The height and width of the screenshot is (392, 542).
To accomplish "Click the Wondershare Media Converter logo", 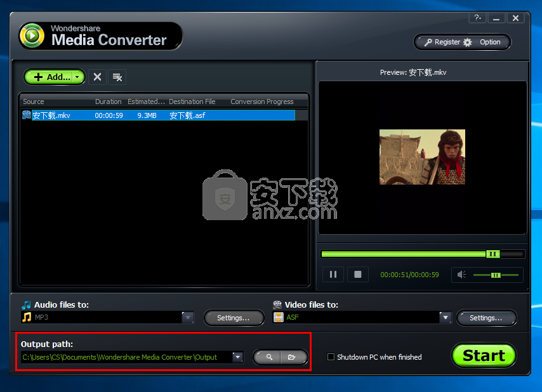I will tap(100, 36).
